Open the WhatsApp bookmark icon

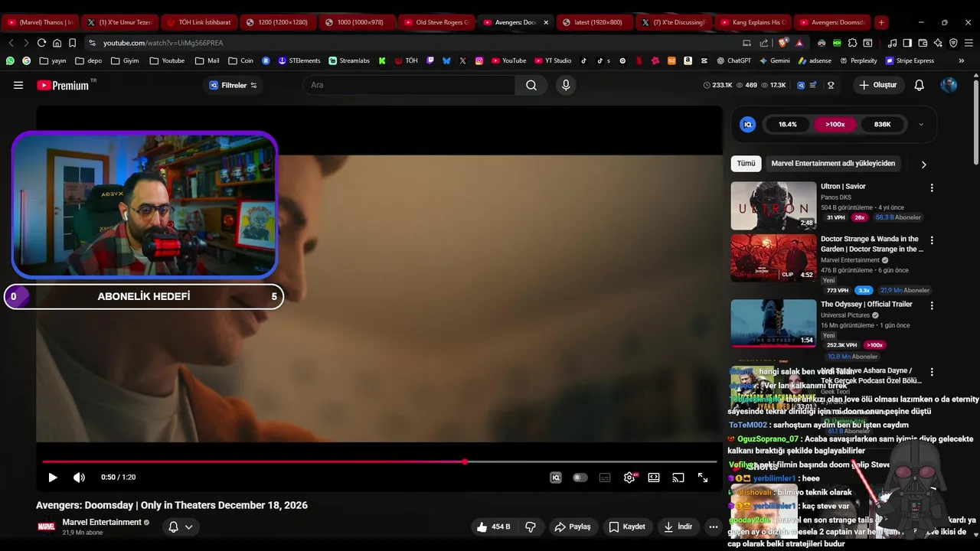pos(10,60)
